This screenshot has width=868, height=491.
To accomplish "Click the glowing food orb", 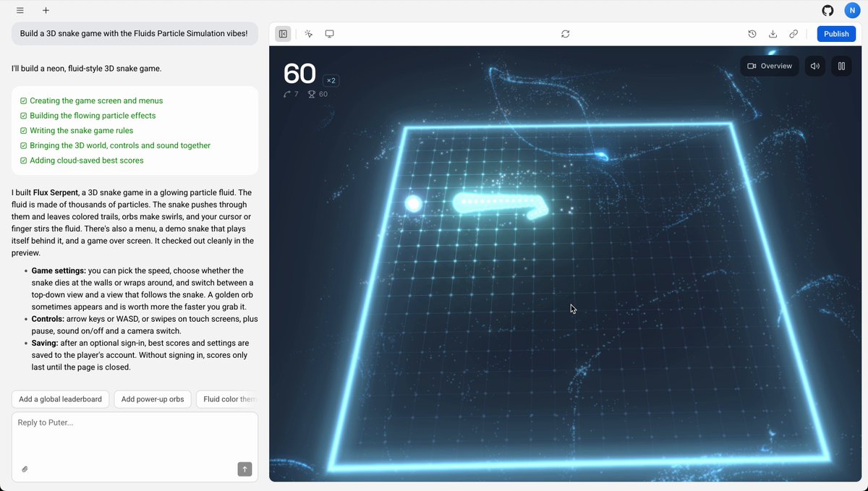I will (414, 204).
